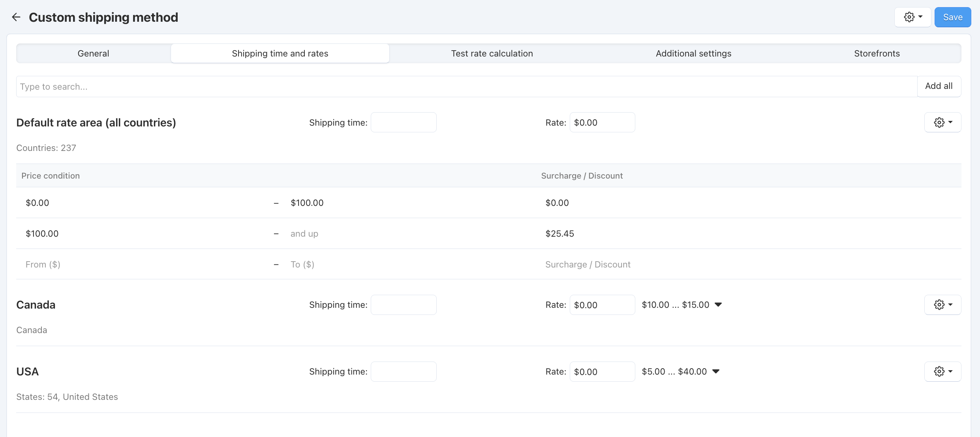Switch to the Storefronts tab

coord(877,53)
